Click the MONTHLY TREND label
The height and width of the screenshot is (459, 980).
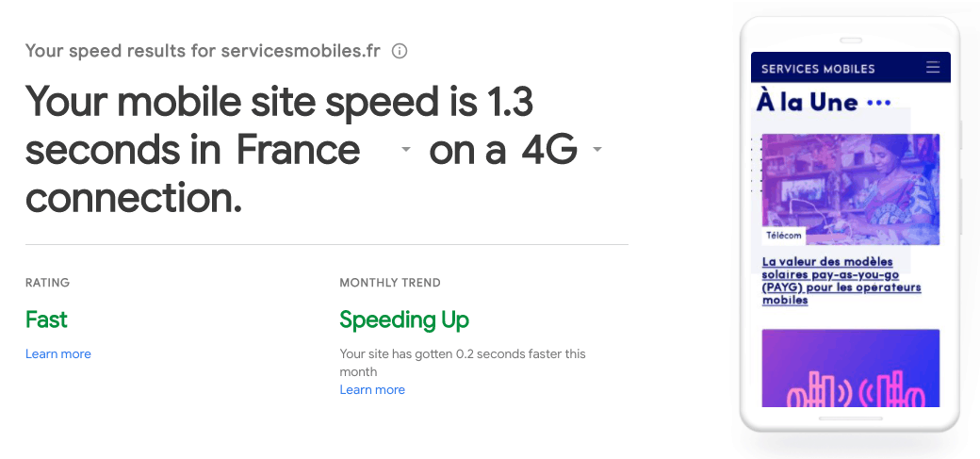click(390, 283)
